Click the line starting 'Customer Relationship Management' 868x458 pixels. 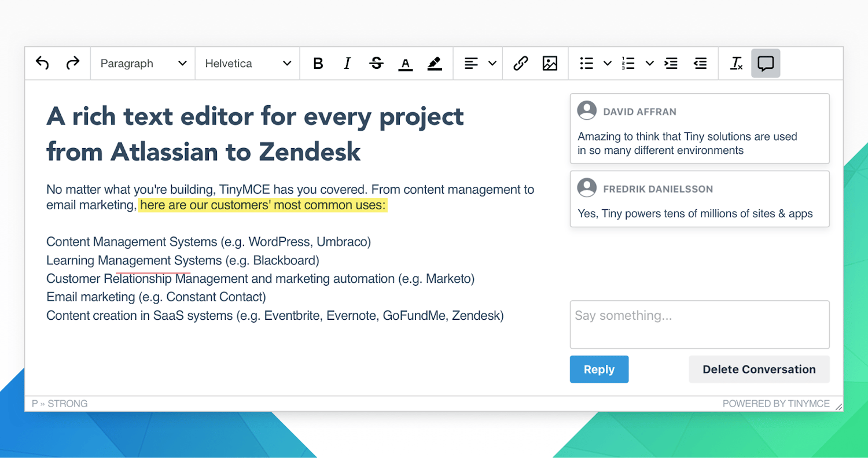click(x=260, y=279)
